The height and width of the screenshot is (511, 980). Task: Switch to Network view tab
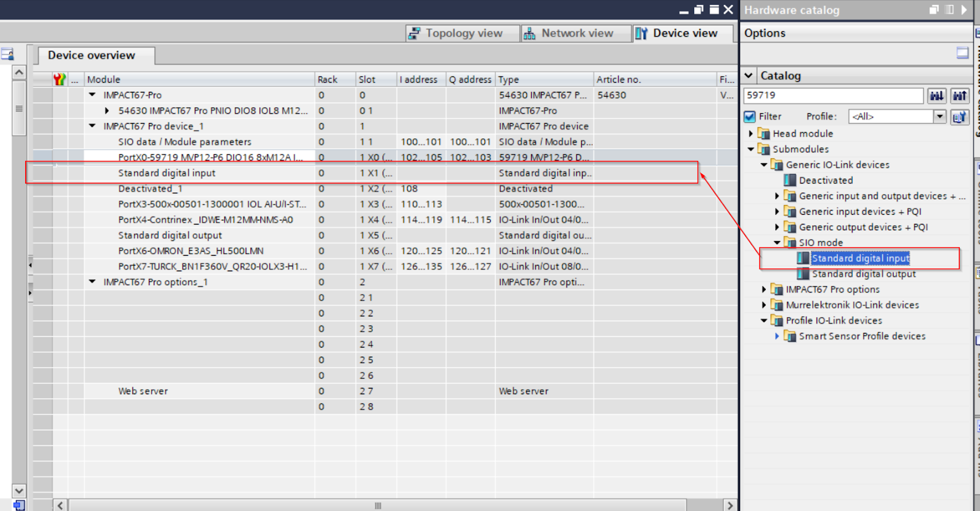pos(576,33)
